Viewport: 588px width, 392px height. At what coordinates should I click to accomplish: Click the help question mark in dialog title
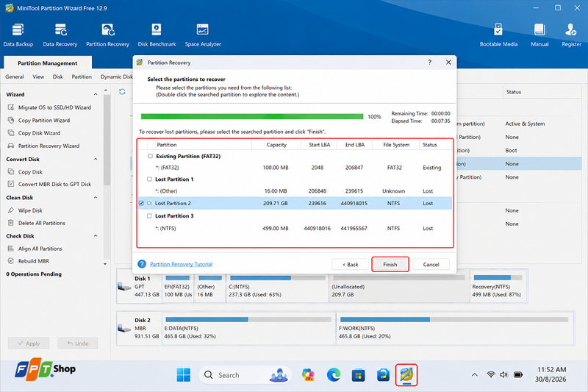point(430,63)
